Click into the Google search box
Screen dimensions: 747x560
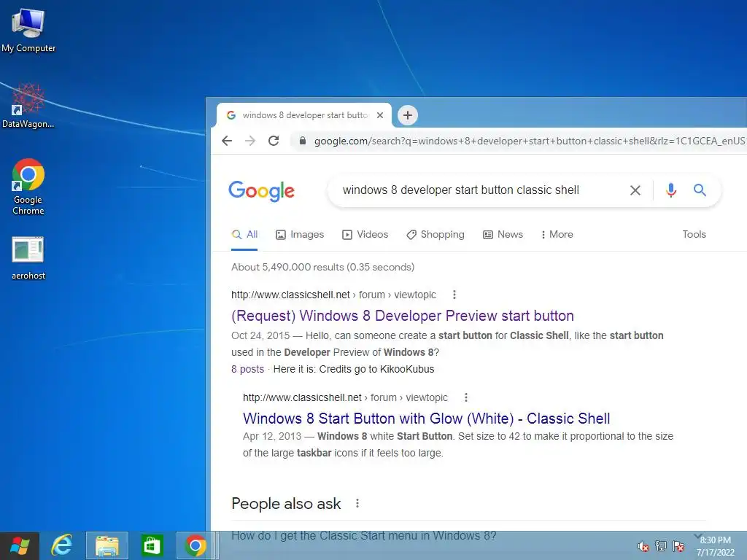pyautogui.click(x=461, y=190)
